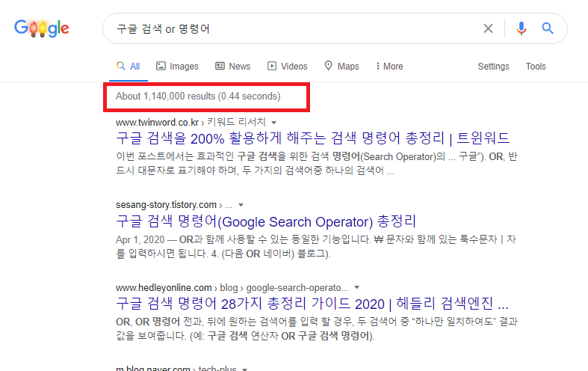
Task: Expand options arrow next to hedleyonline.com
Action: tap(357, 288)
